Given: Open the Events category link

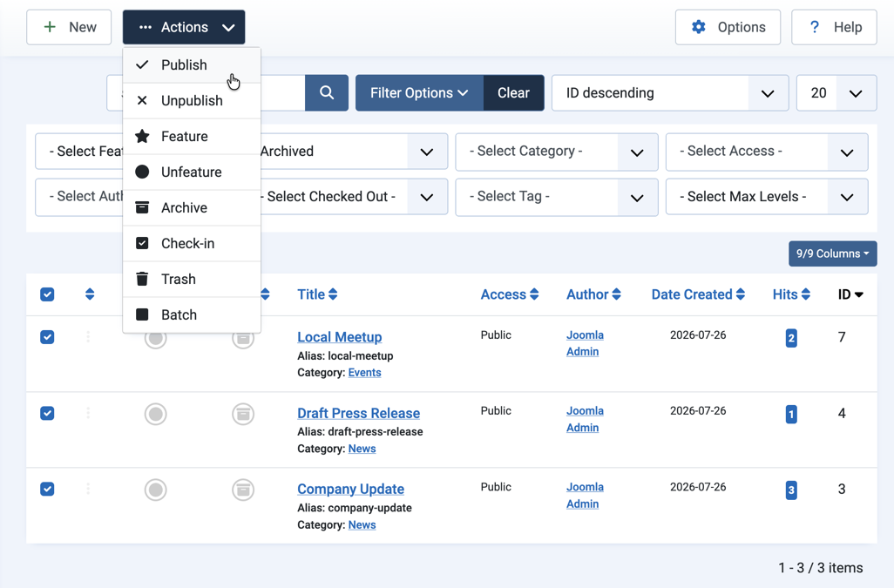Looking at the screenshot, I should coord(364,373).
